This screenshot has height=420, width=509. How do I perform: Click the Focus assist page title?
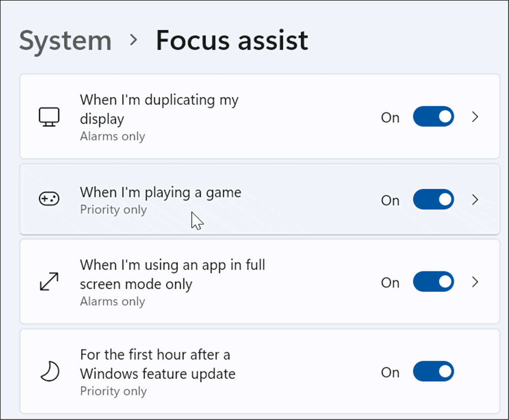point(232,40)
